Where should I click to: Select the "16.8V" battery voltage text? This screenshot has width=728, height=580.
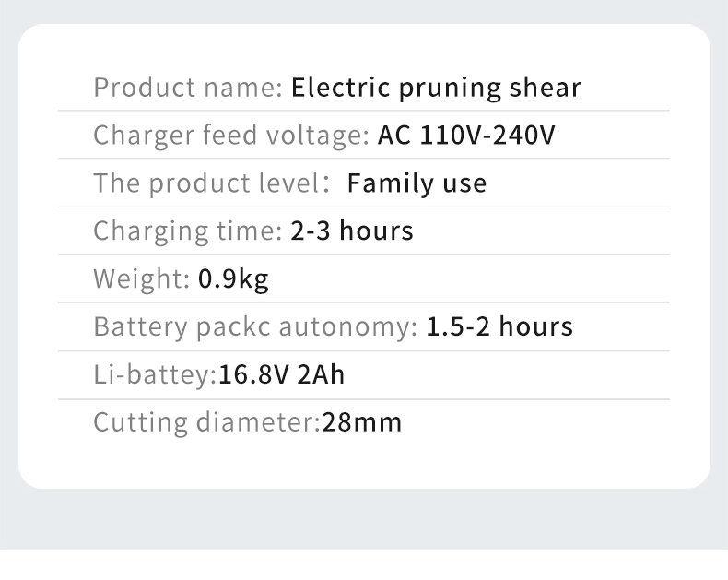point(254,375)
